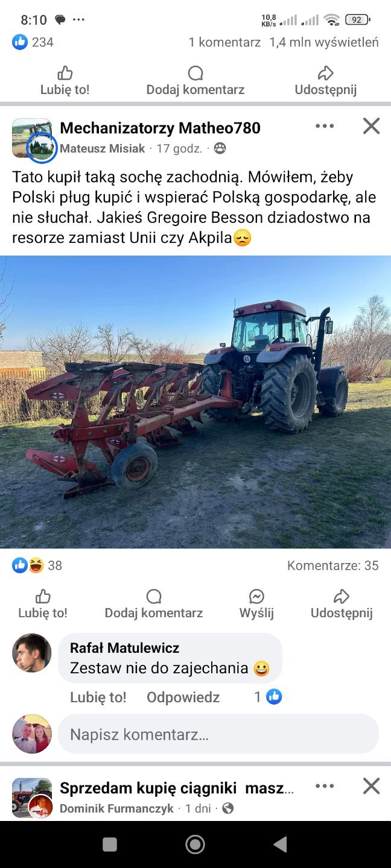Like the Mechanizatorzy Matheo780 plough post

click(43, 605)
